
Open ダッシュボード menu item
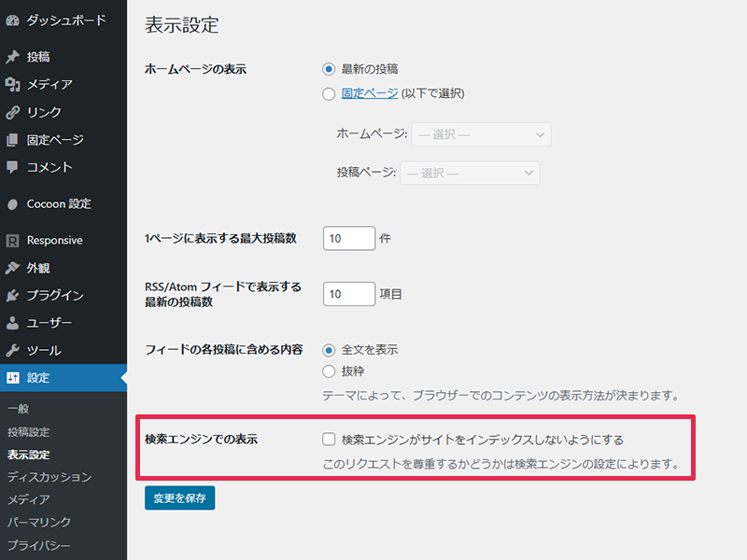[63, 20]
